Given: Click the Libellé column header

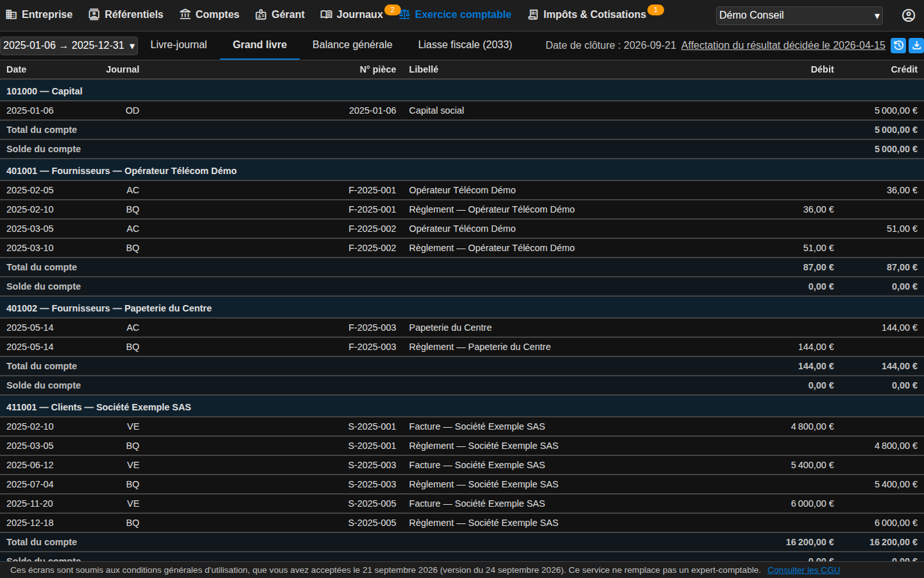Looking at the screenshot, I should (x=424, y=69).
